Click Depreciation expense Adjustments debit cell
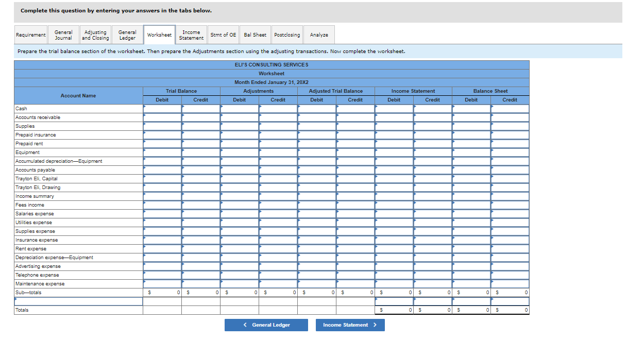Screen dimensions: 644x340 point(240,258)
